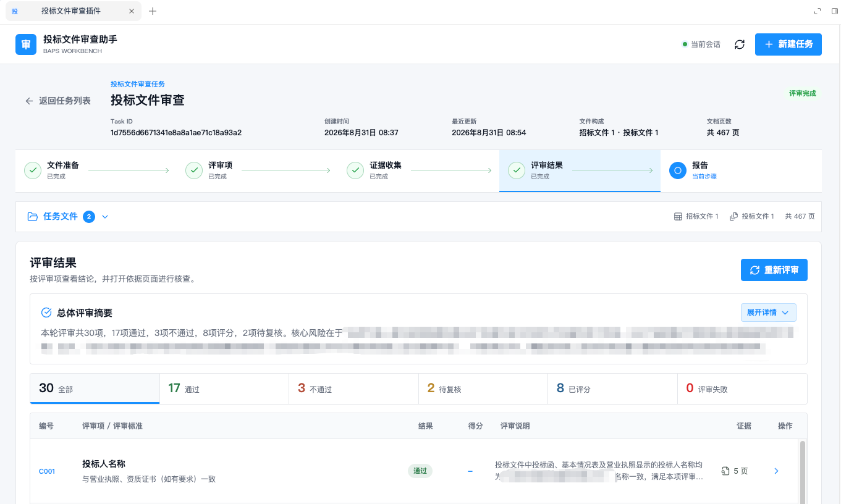Screen dimensions: 841x504
Task: Filter results by 30 全部
Action: click(95, 388)
